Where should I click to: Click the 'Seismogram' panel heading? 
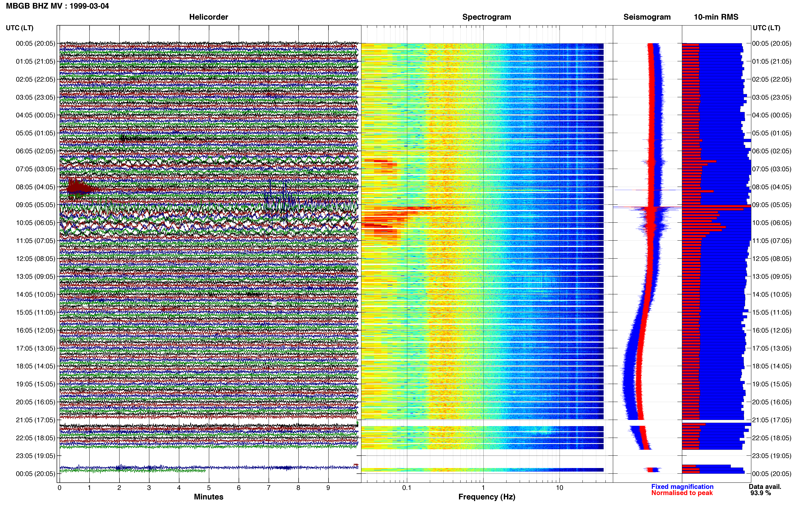(x=647, y=17)
